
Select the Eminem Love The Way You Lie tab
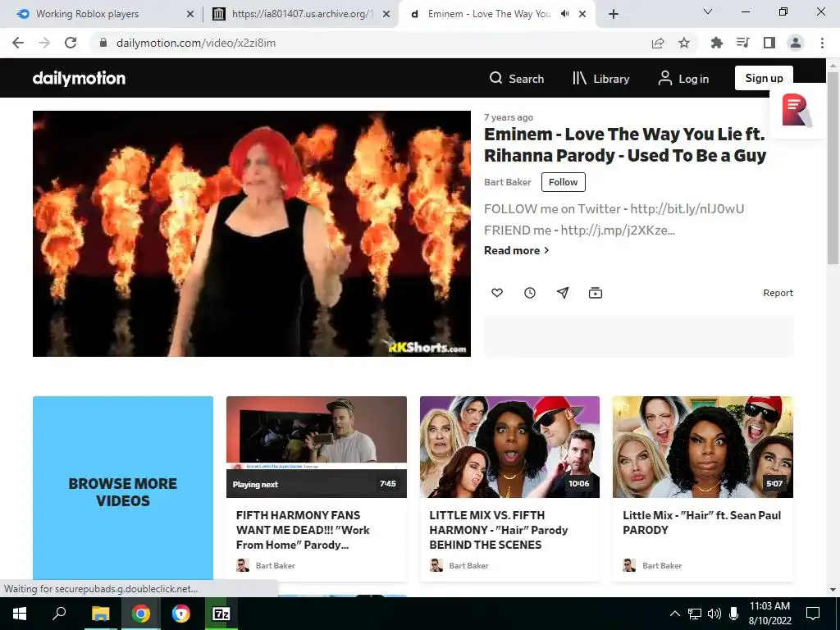click(489, 14)
